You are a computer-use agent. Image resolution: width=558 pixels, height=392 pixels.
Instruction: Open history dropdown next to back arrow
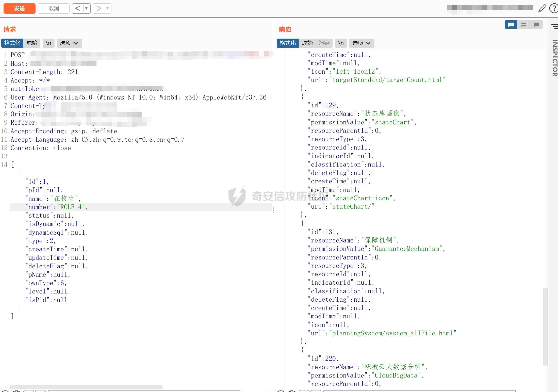pos(87,8)
